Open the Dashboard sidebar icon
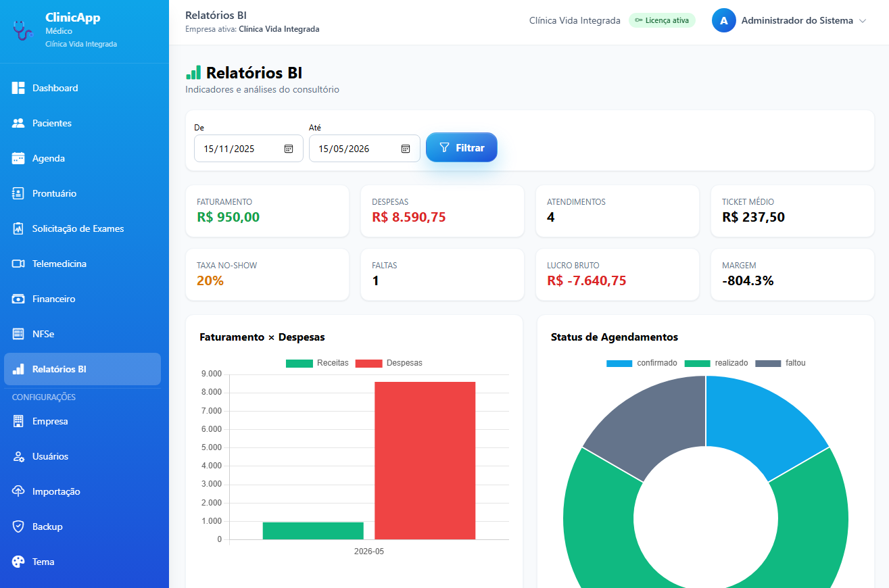The height and width of the screenshot is (588, 889). 18,88
